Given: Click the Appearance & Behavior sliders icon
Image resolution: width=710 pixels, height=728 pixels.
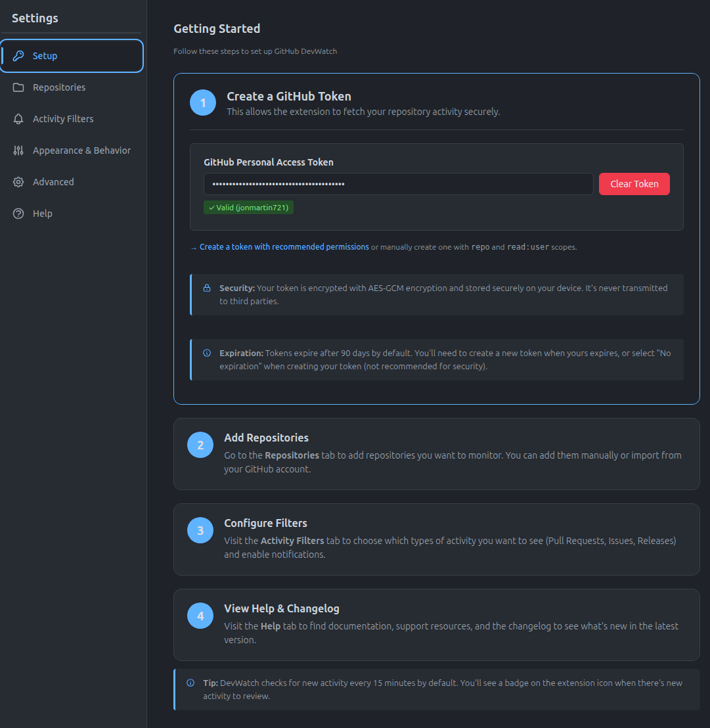Looking at the screenshot, I should [x=18, y=150].
